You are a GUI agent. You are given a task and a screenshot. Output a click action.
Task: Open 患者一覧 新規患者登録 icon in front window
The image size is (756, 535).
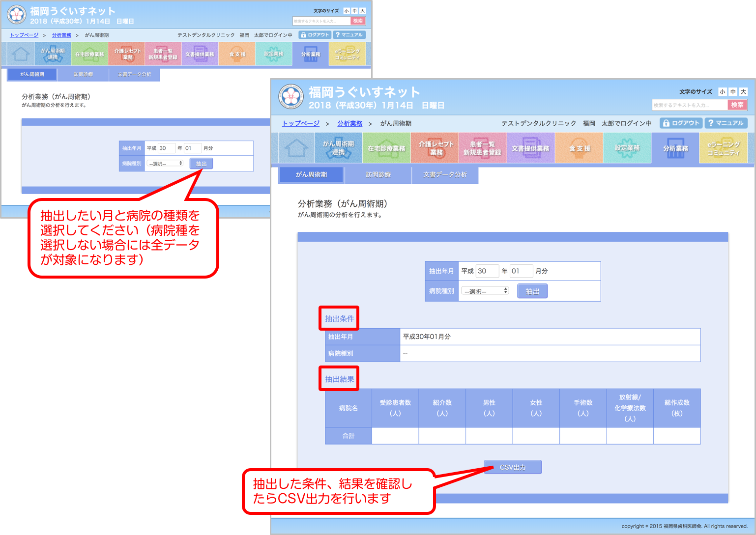pos(482,148)
